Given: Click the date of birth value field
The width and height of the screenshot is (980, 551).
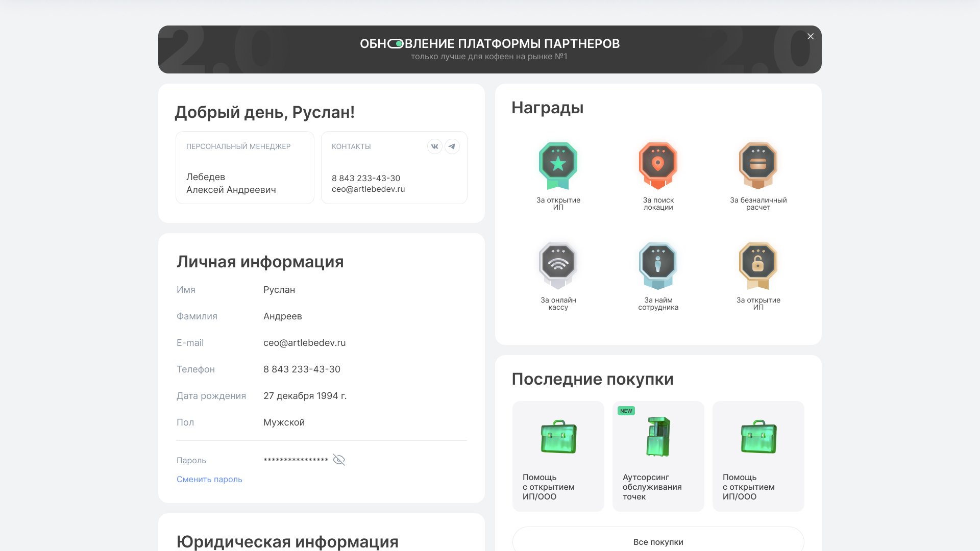Looking at the screenshot, I should (x=305, y=396).
